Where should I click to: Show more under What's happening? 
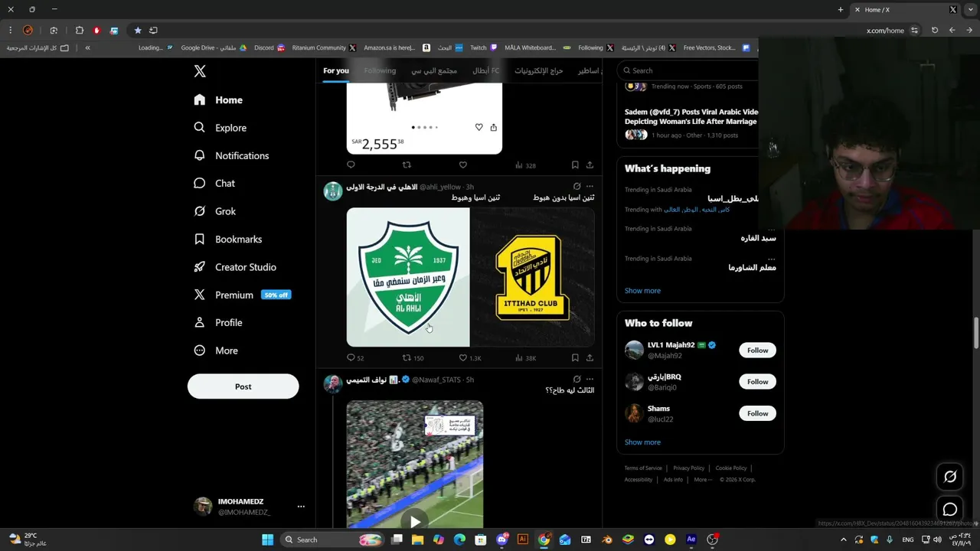point(642,291)
